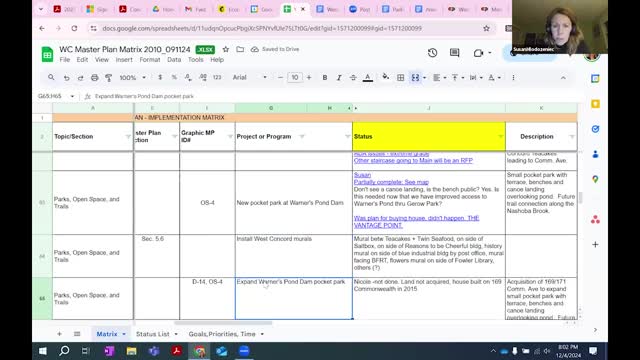Format as currency dollar icon
The image size is (640, 360).
160,77
